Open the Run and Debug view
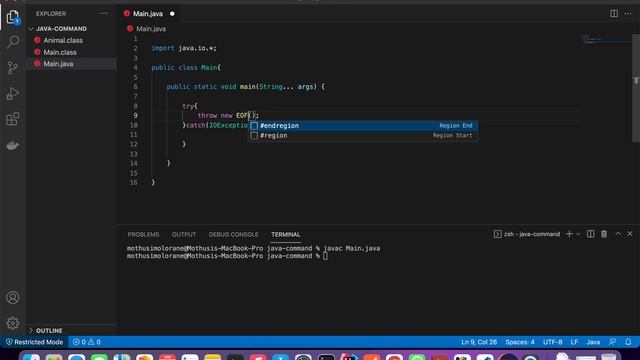640x360 pixels. click(x=13, y=93)
